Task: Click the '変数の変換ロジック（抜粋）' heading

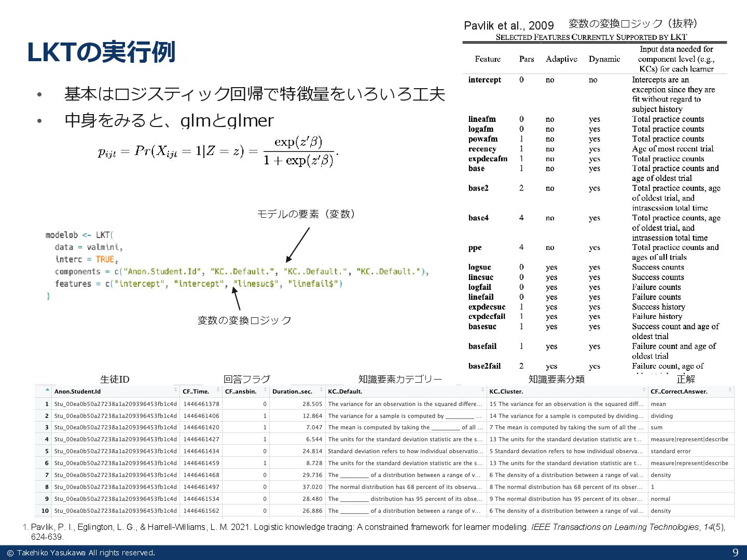Action: click(635, 23)
